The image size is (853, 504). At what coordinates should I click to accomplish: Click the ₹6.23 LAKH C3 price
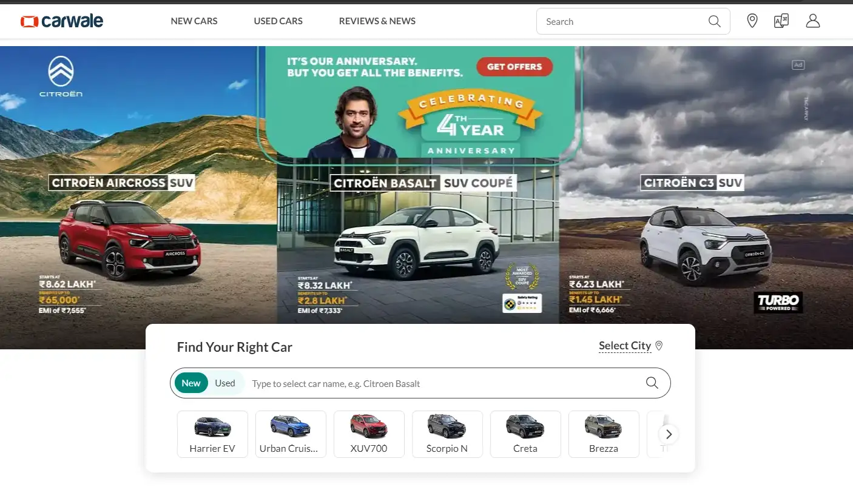coord(596,284)
